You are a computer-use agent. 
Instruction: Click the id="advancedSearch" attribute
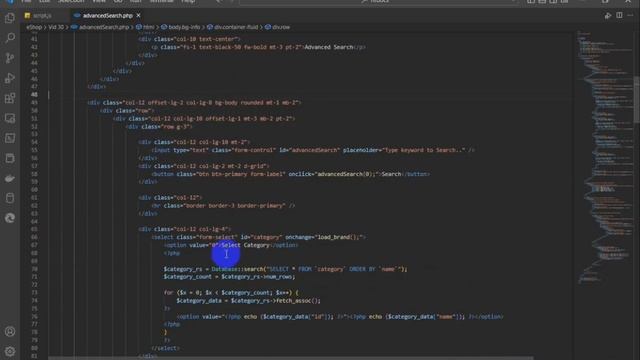[x=309, y=150]
